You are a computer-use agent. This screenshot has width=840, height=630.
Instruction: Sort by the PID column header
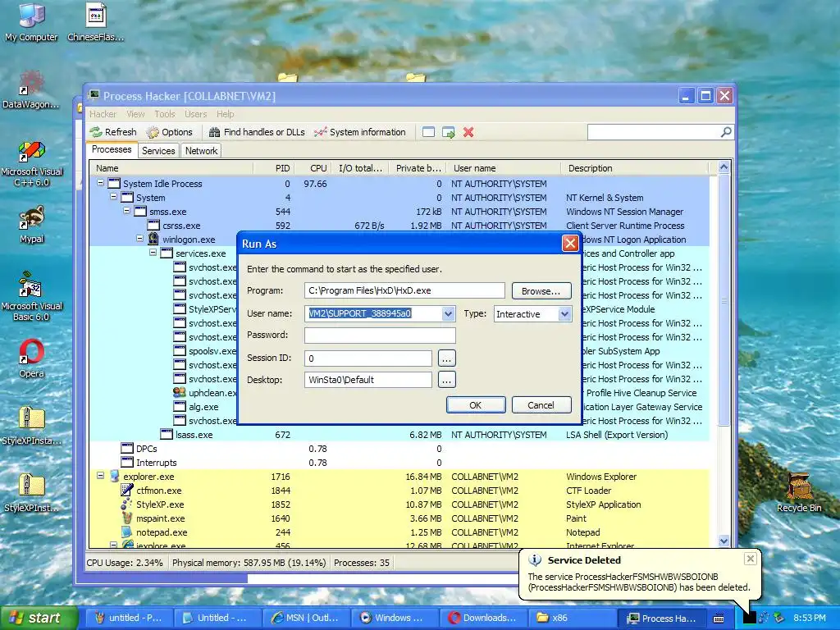274,168
